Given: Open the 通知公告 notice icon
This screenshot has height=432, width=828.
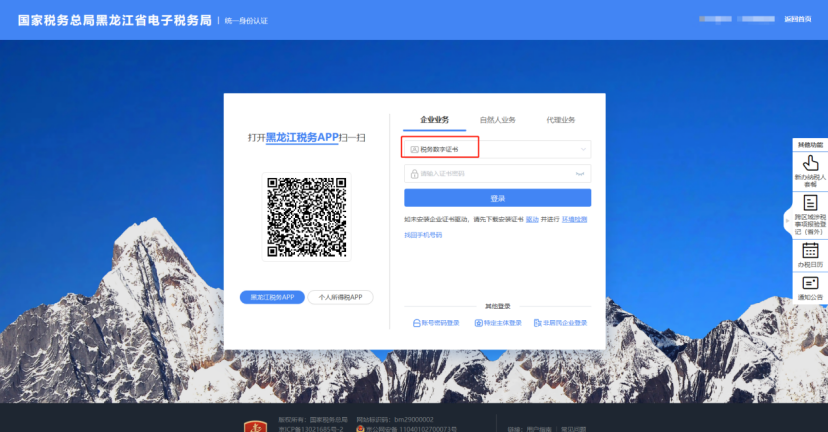Looking at the screenshot, I should pos(810,284).
